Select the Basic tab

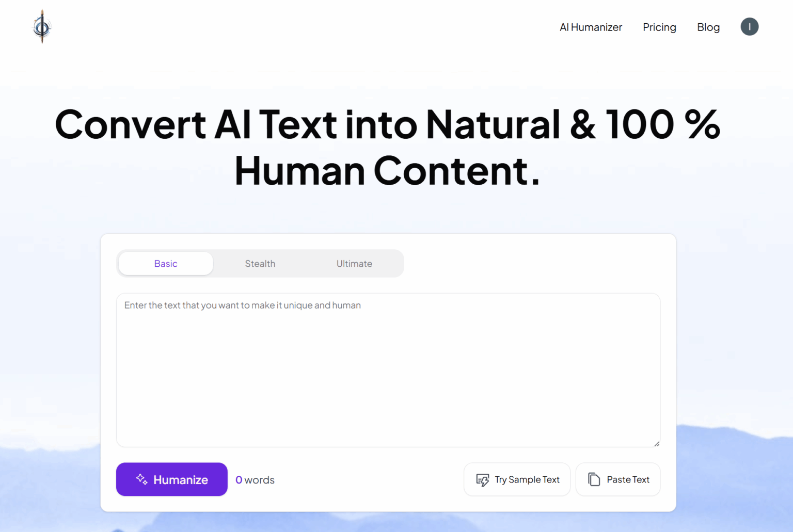(x=165, y=263)
